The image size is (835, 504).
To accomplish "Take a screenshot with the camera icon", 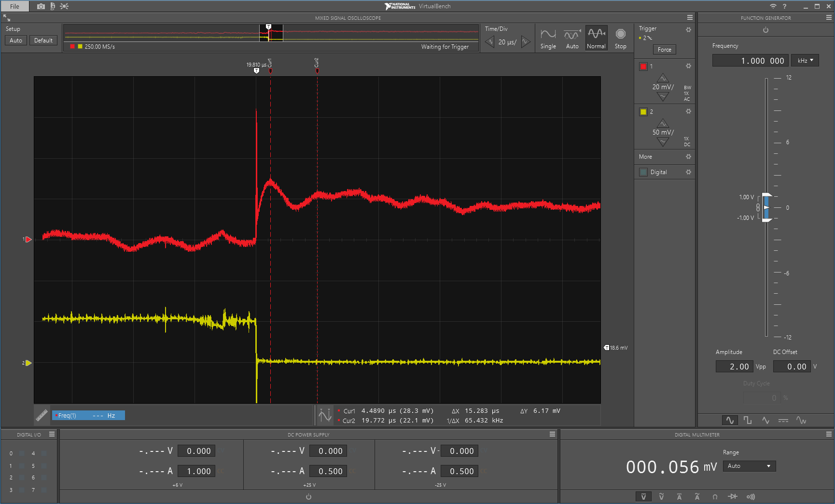I will pos(41,6).
